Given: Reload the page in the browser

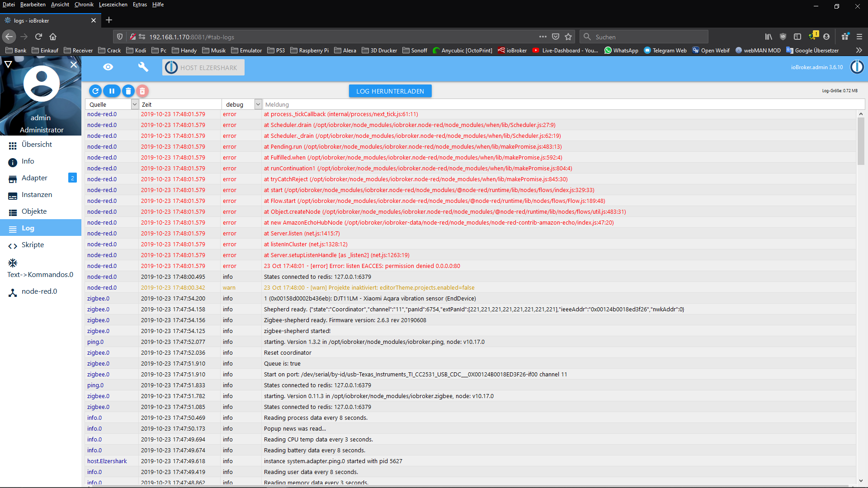Looking at the screenshot, I should click(38, 37).
